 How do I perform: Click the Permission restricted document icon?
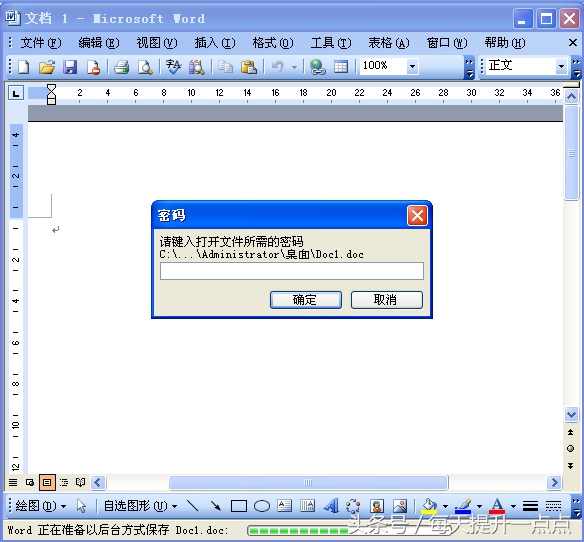[x=93, y=67]
